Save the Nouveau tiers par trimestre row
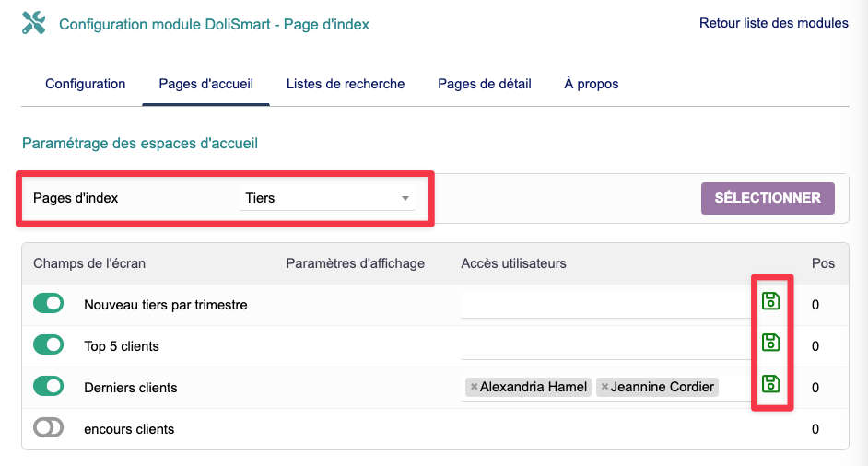 pos(770,301)
